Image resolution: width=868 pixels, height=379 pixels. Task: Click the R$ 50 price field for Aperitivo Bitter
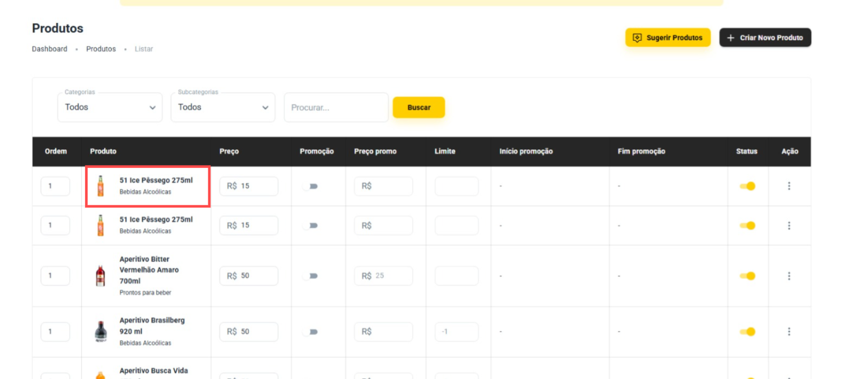(248, 276)
